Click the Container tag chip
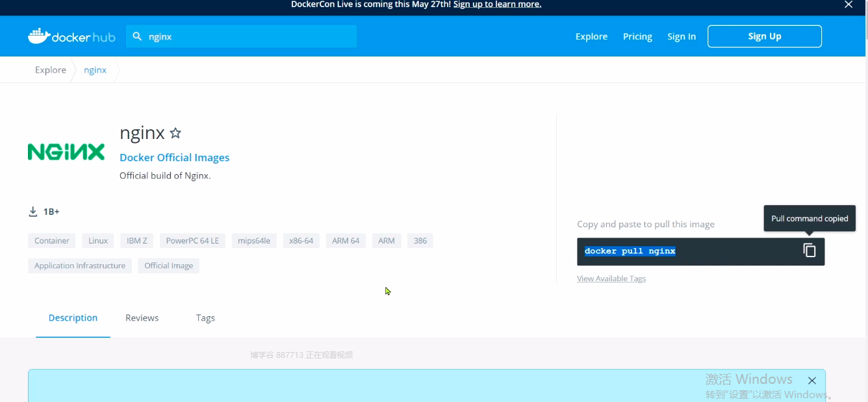The width and height of the screenshot is (868, 402). pos(52,241)
